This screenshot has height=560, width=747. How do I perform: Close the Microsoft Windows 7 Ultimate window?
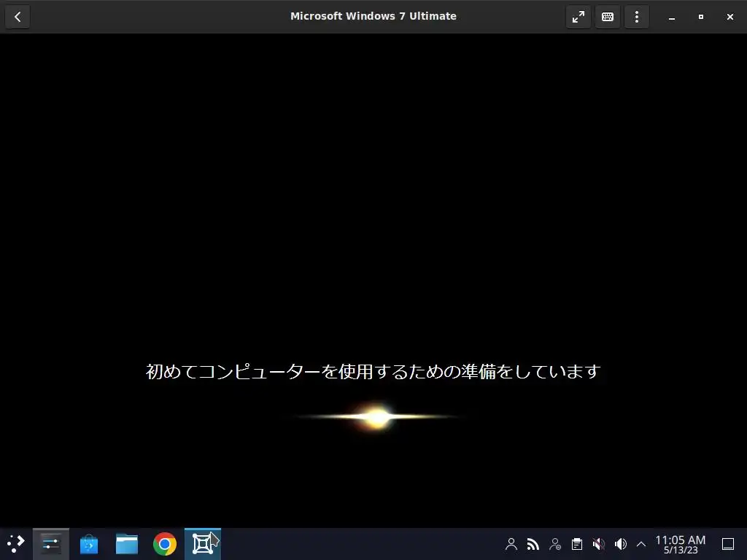click(x=729, y=17)
